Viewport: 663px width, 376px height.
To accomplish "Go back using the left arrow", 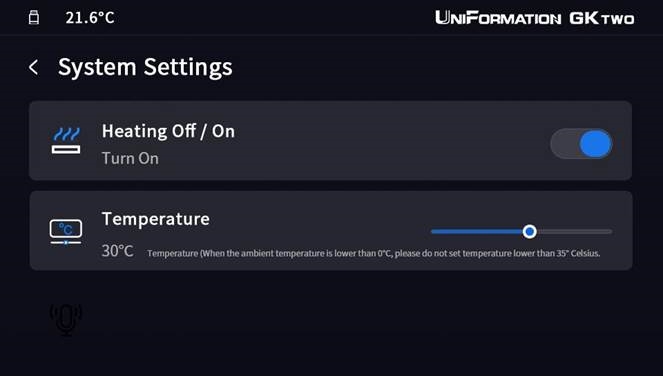I will (x=33, y=67).
